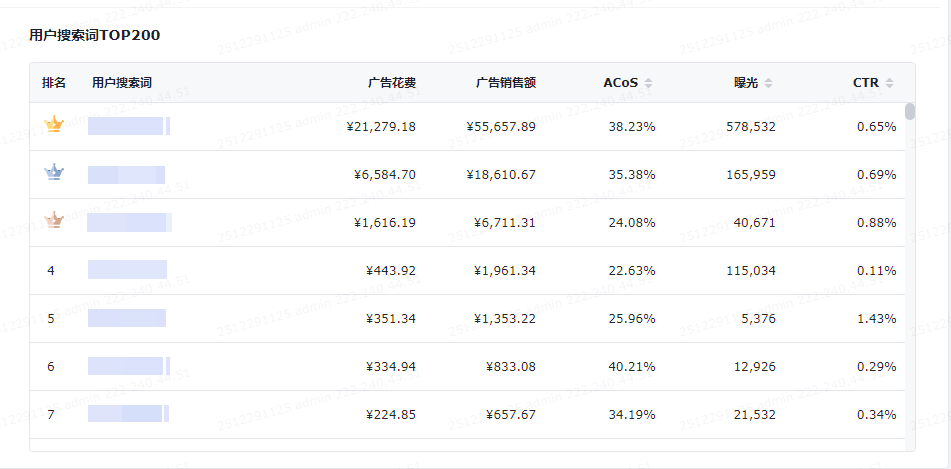Open the rank 7 search term
This screenshot has width=951, height=469.
tap(127, 414)
